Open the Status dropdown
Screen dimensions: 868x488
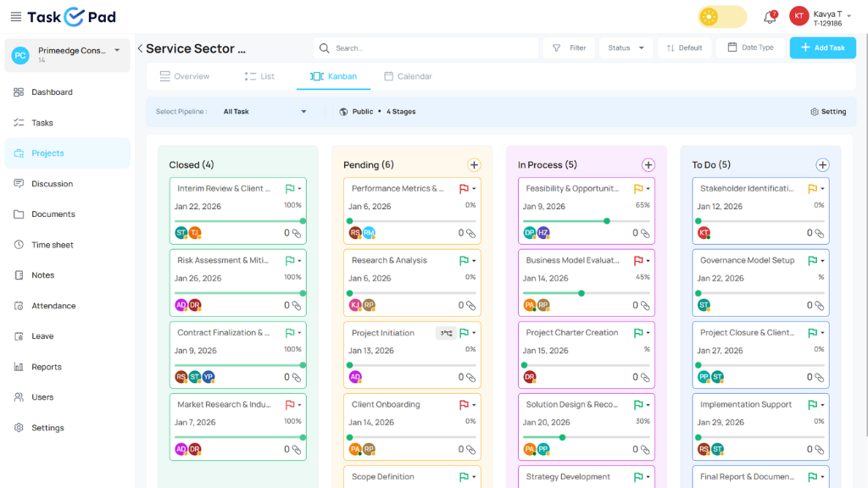tap(626, 48)
